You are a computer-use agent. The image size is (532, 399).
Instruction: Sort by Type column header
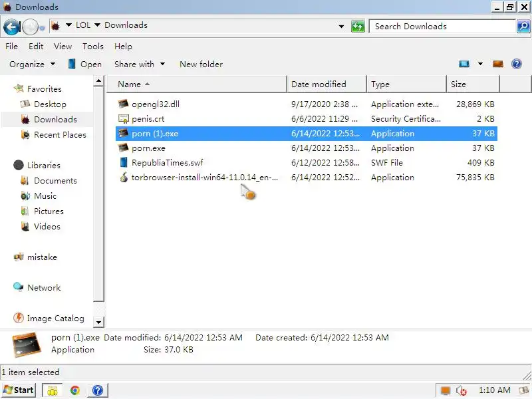406,84
